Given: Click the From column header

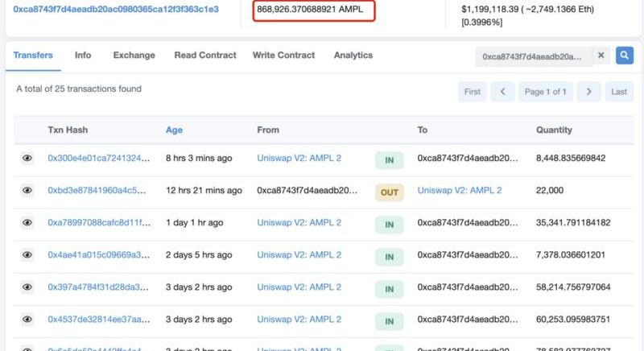Looking at the screenshot, I should coord(268,130).
